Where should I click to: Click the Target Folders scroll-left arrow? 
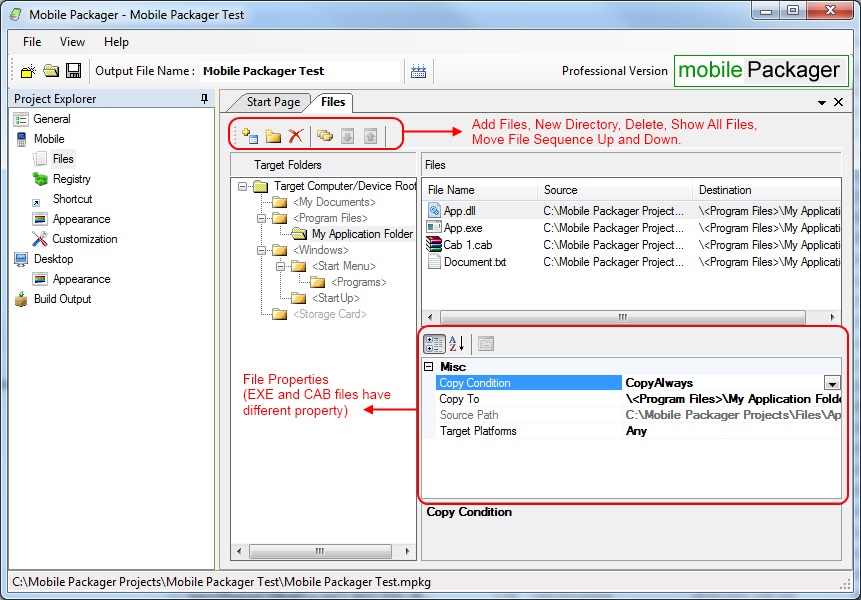tap(239, 551)
